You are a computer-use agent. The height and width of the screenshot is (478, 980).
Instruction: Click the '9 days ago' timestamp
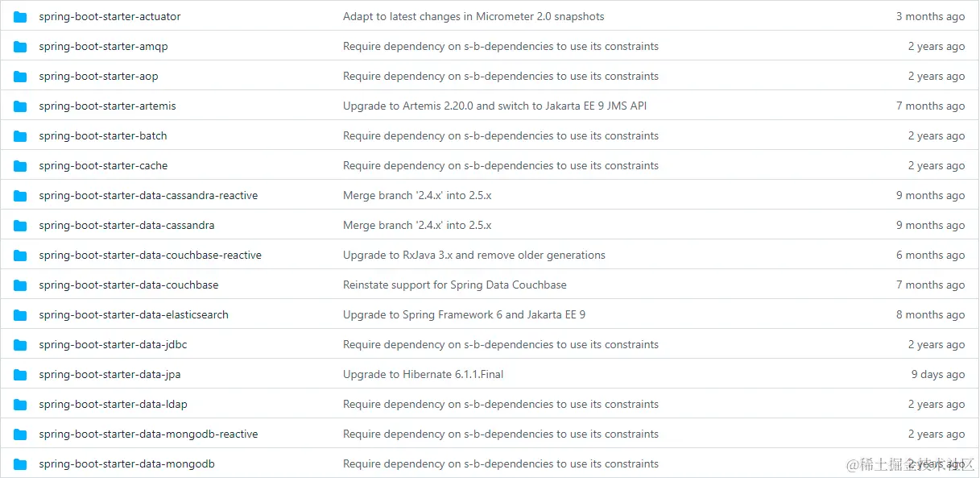[938, 375]
